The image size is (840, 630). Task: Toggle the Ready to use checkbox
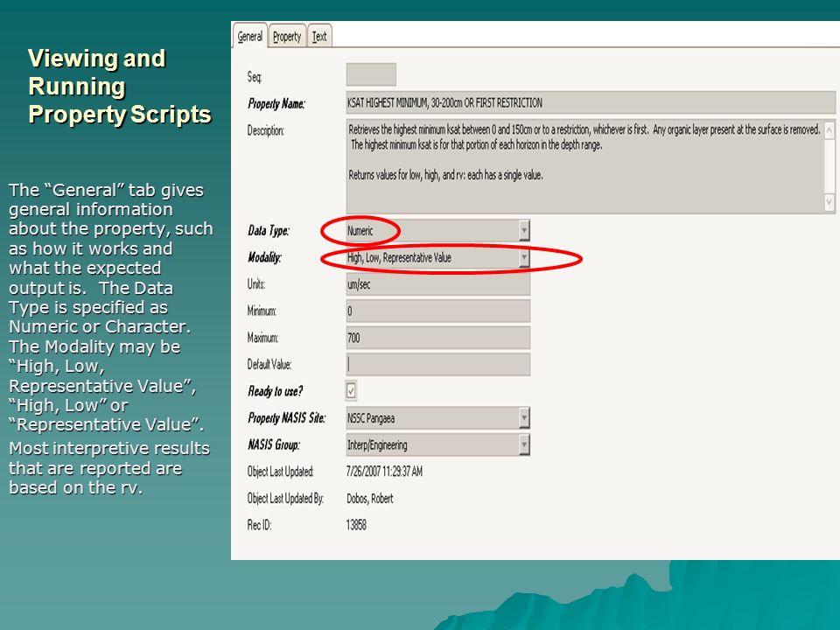point(351,390)
